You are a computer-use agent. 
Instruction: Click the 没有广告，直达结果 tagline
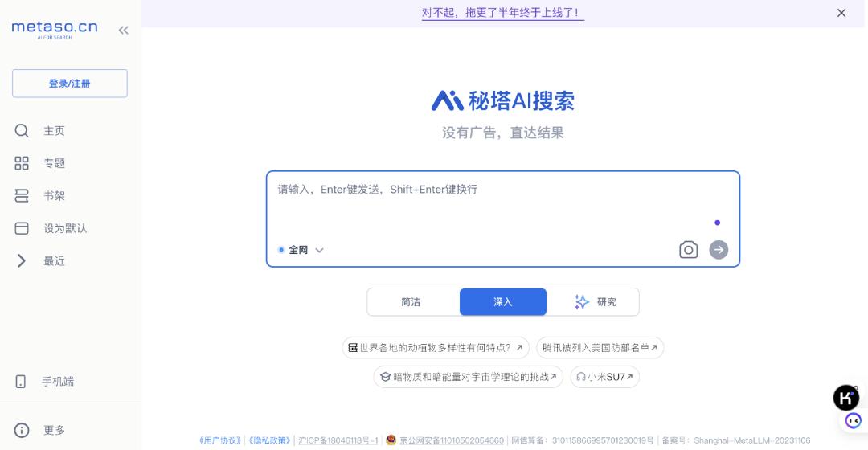coord(502,133)
